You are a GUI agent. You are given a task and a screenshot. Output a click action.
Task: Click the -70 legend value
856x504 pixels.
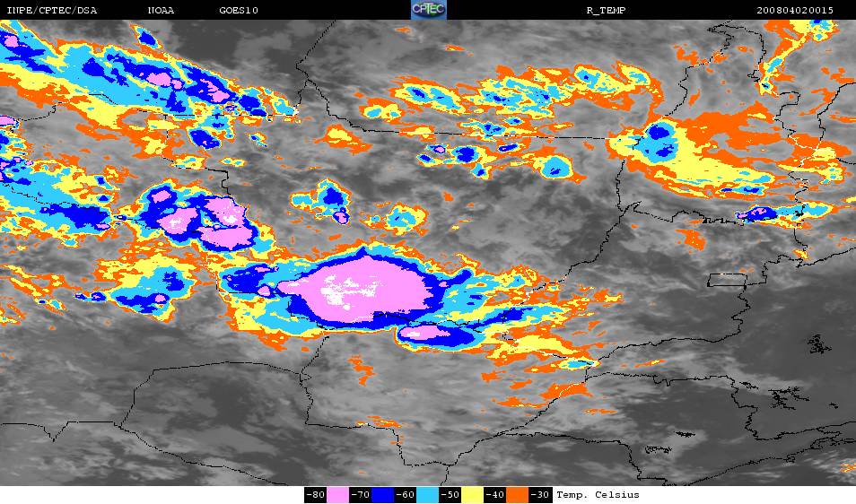(361, 495)
